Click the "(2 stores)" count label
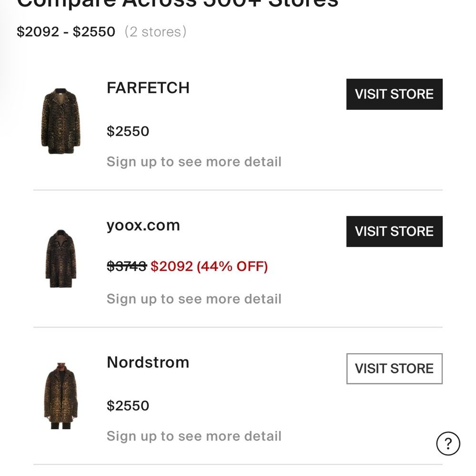The height and width of the screenshot is (476, 476). click(x=155, y=32)
